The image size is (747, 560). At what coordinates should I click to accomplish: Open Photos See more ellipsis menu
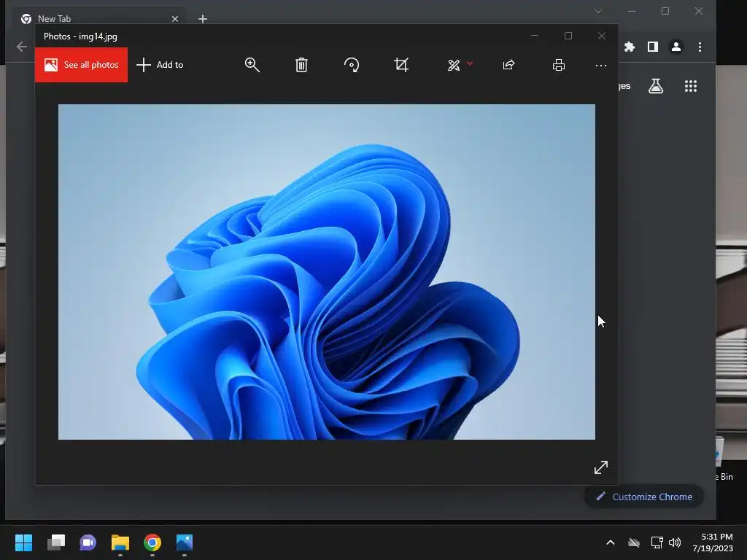(x=601, y=65)
